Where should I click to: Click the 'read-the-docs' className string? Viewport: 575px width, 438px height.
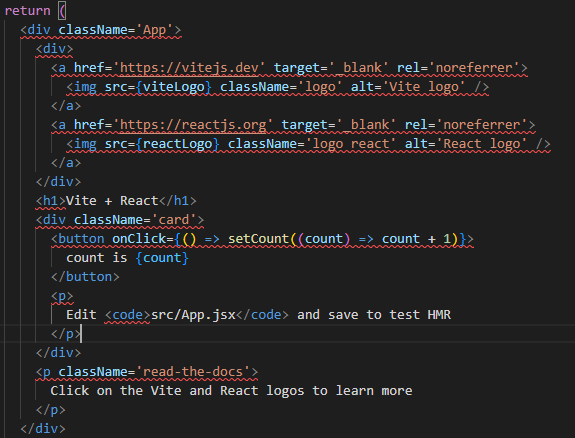(x=193, y=372)
